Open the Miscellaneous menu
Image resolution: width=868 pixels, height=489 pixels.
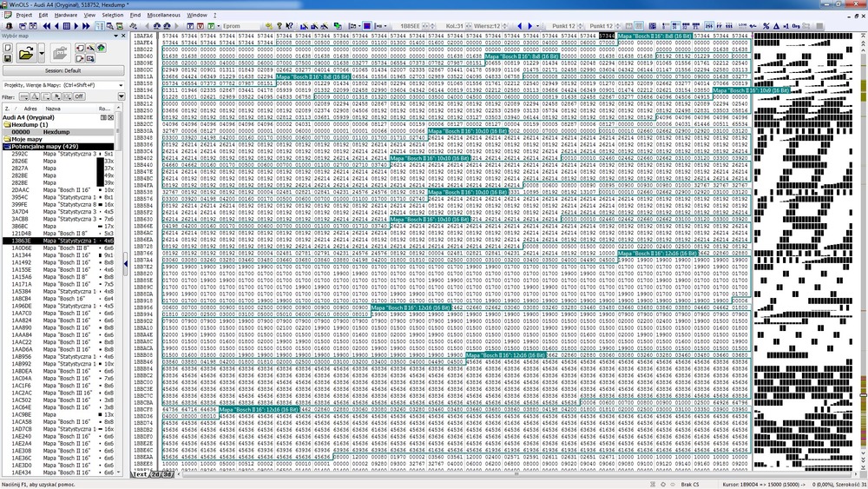(163, 15)
